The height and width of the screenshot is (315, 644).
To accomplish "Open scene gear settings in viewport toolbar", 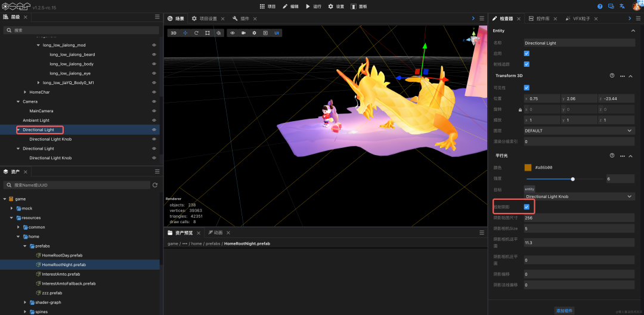I will 254,33.
